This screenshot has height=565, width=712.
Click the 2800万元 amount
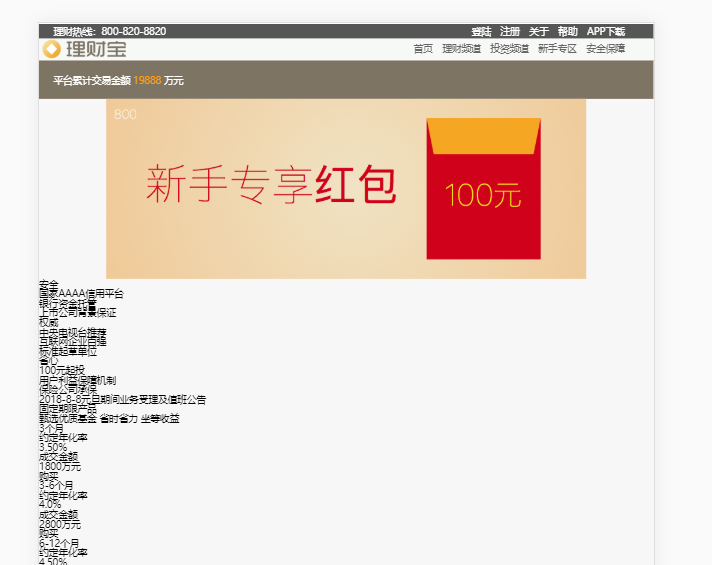point(60,525)
